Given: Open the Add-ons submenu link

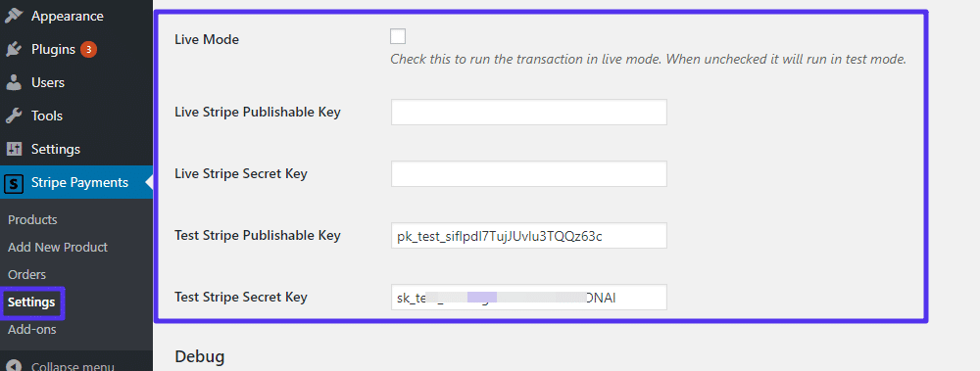Looking at the screenshot, I should (x=32, y=330).
